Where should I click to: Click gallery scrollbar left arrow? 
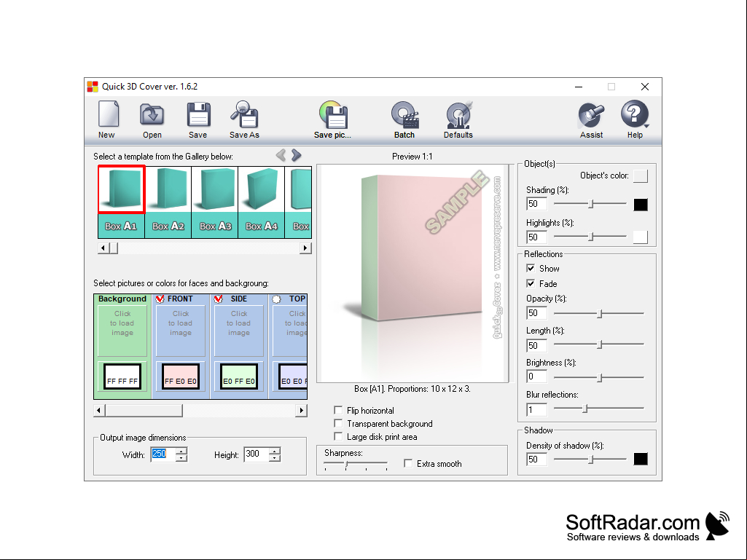[103, 248]
